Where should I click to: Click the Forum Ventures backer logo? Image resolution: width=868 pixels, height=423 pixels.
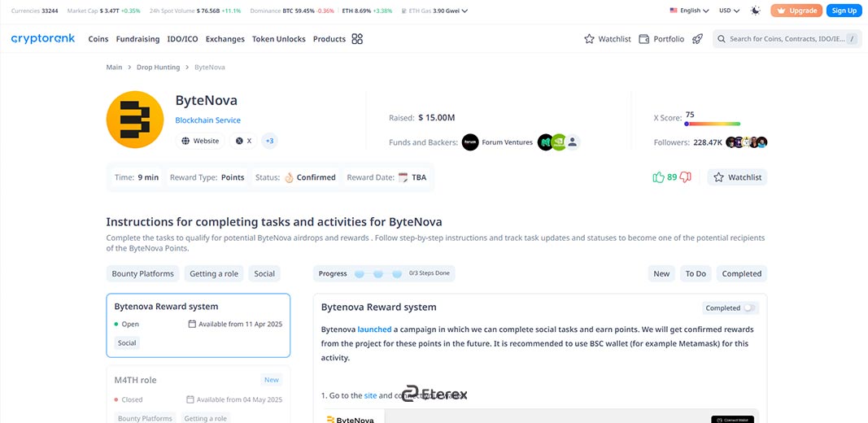pos(470,142)
